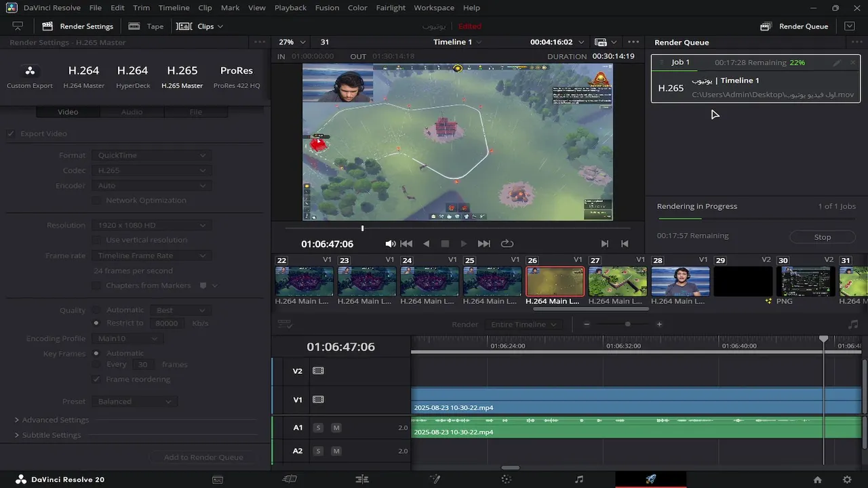Open the Codec H.265 dropdown
This screenshot has width=868, height=488.
click(151, 171)
